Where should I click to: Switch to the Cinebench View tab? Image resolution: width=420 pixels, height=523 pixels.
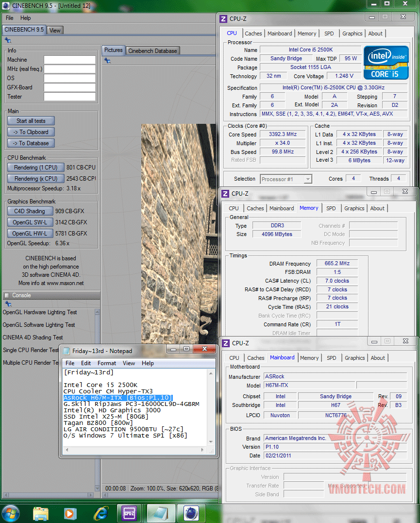(x=55, y=31)
